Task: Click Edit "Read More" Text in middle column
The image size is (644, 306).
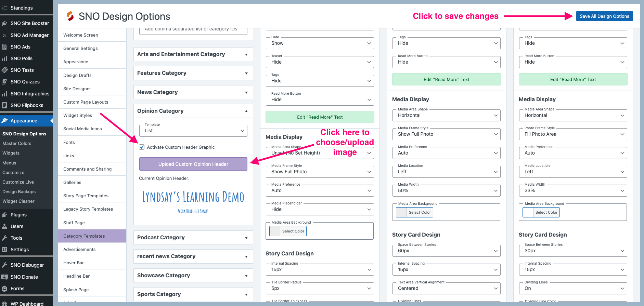Action: tap(446, 79)
